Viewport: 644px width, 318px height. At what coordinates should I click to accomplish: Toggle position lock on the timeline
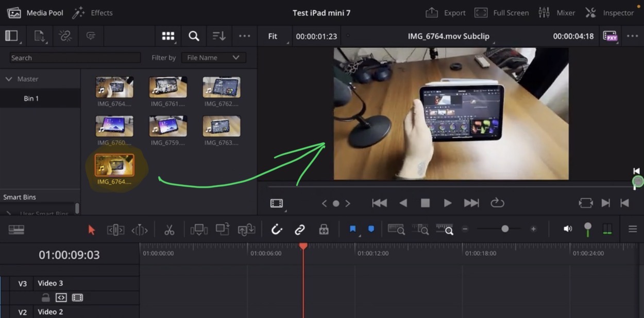point(324,229)
